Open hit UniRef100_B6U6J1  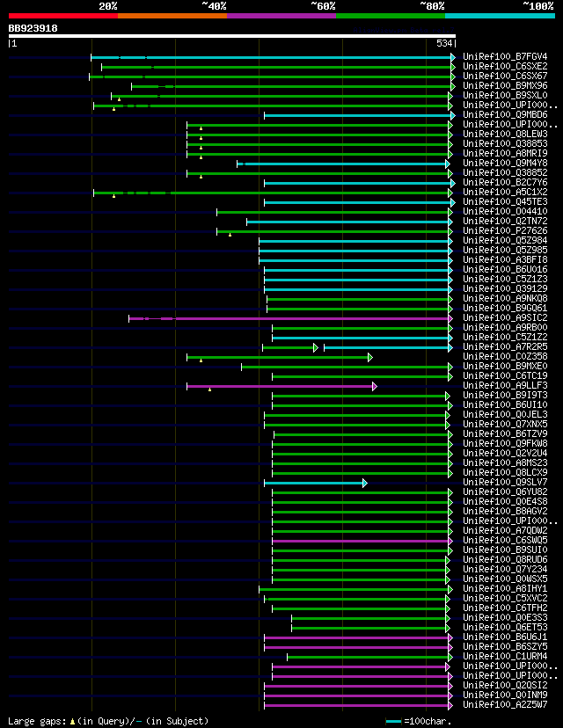505,637
